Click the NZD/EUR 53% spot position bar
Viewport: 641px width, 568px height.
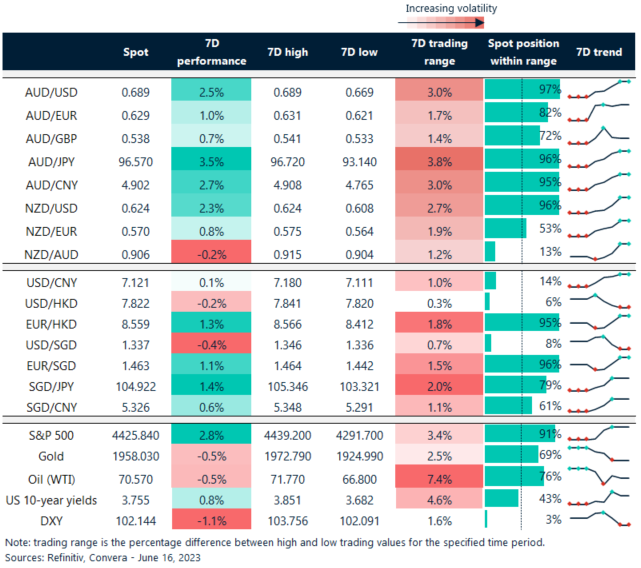coord(505,229)
